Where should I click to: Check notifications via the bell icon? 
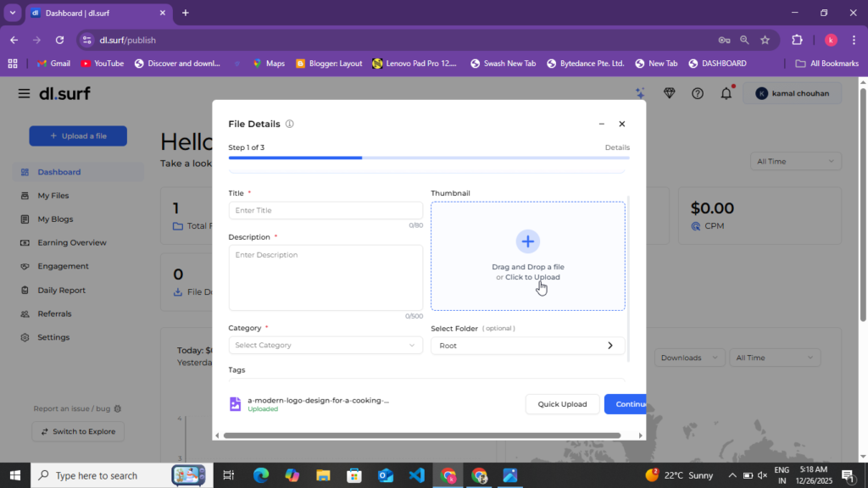point(726,93)
